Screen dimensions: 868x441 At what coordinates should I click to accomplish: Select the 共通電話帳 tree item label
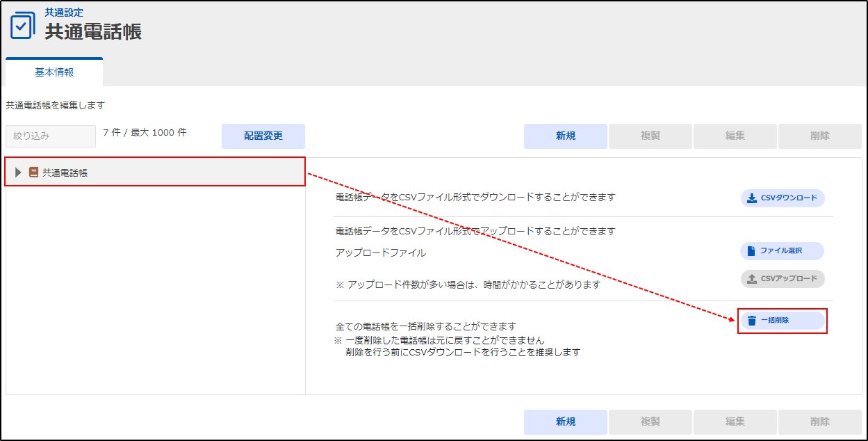click(x=65, y=173)
